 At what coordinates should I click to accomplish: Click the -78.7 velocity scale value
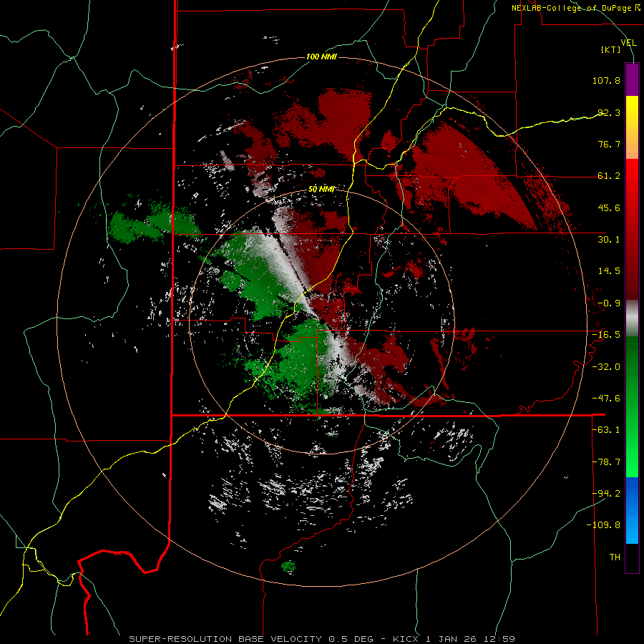[606, 462]
